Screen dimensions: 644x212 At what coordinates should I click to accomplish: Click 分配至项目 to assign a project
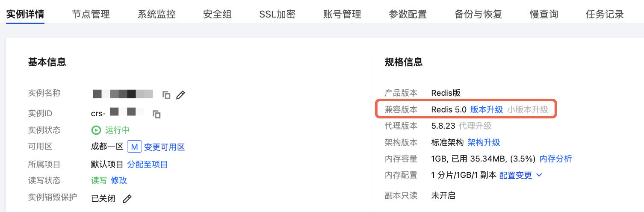(x=148, y=165)
